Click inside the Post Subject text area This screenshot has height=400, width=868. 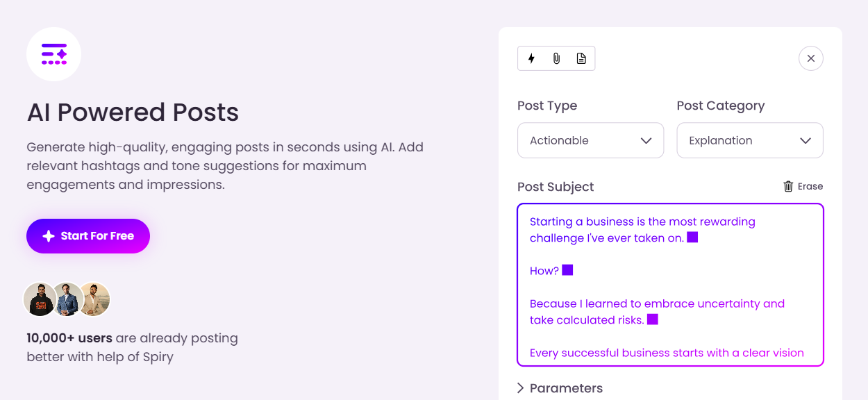(670, 285)
